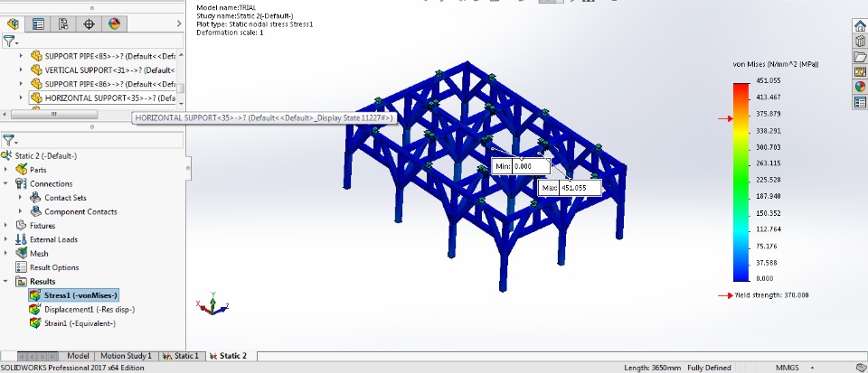Screen dimensions: 868x373
Task: Expand the Parts folder
Action: point(6,170)
